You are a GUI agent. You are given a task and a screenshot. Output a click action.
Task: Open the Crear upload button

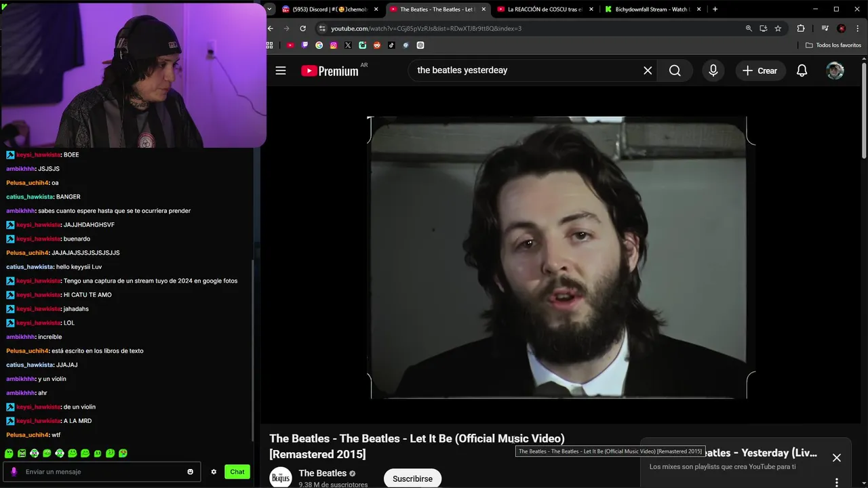point(759,70)
